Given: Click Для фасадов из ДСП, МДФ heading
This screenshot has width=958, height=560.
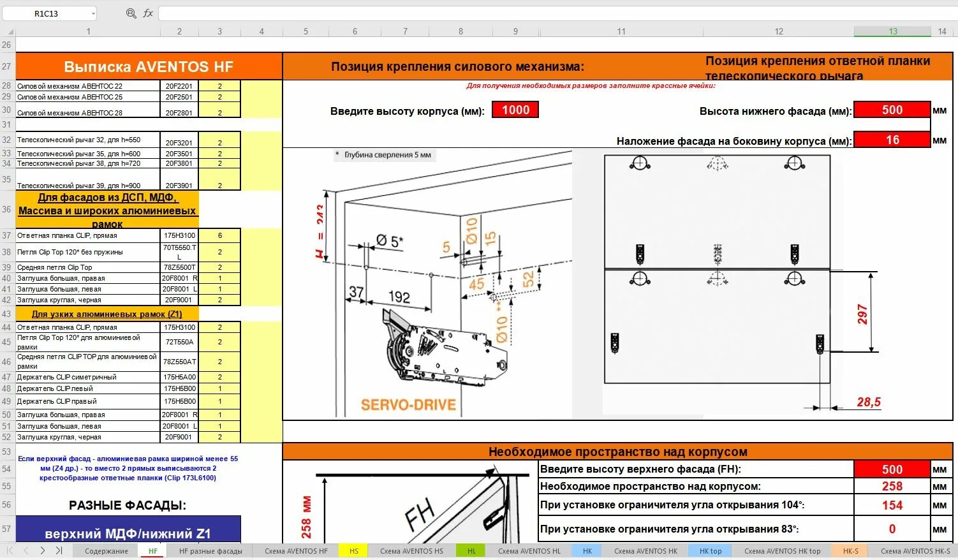Looking at the screenshot, I should [x=107, y=210].
